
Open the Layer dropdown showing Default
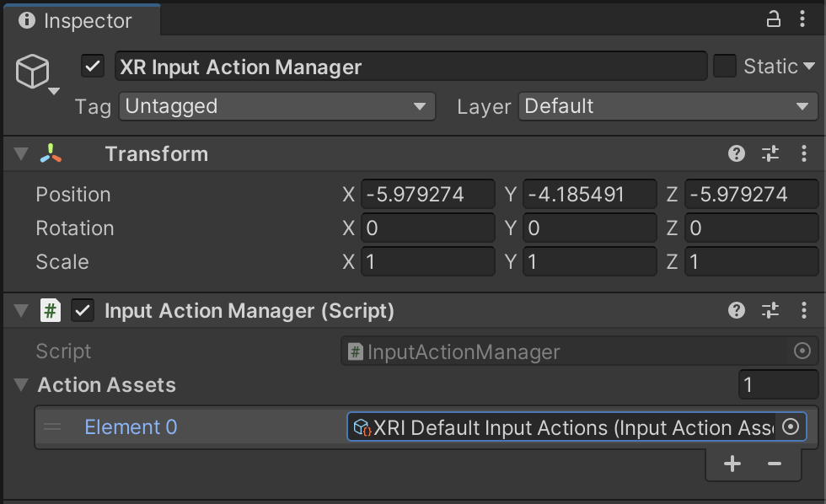pyautogui.click(x=667, y=107)
